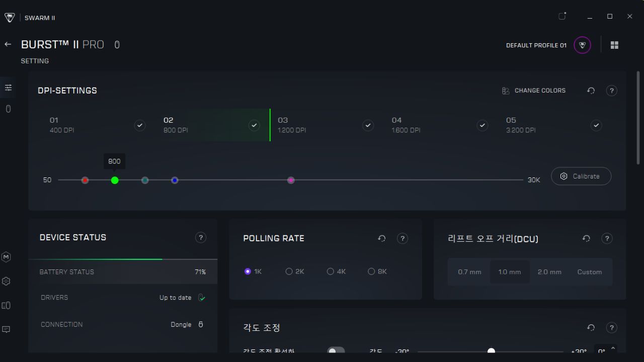Increase the angle value stepper arrow

613,348
